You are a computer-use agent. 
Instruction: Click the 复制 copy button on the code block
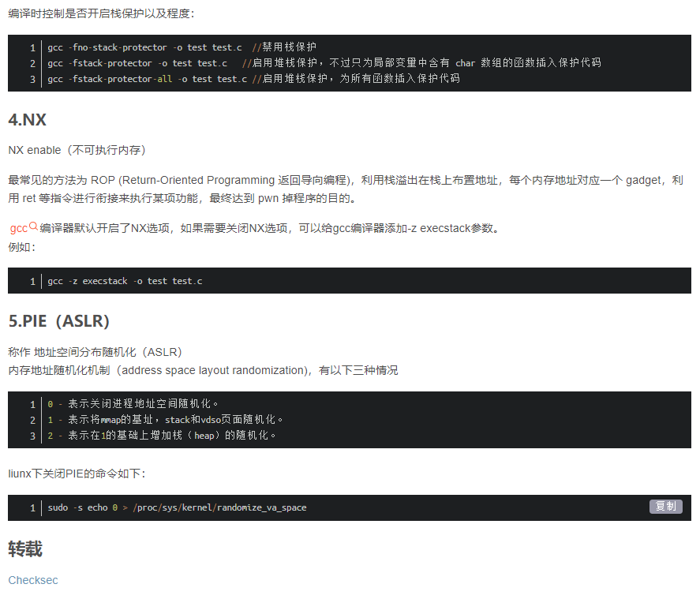pos(665,507)
